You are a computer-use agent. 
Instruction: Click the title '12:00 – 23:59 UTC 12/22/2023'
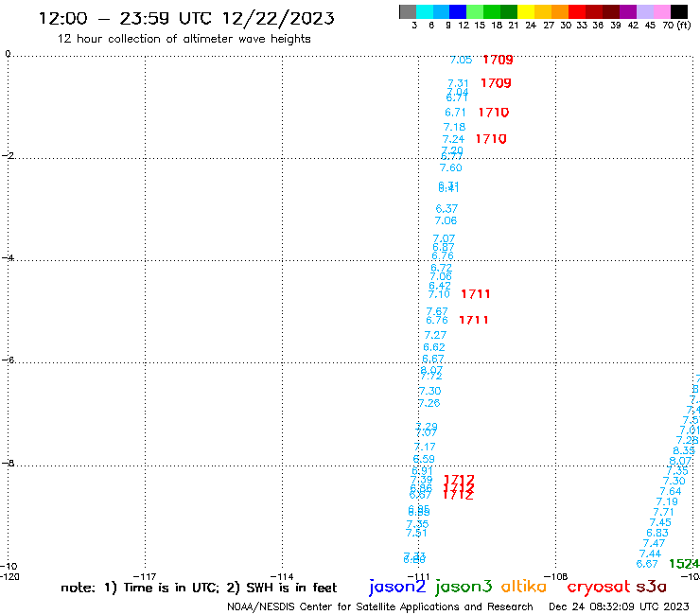[186, 18]
